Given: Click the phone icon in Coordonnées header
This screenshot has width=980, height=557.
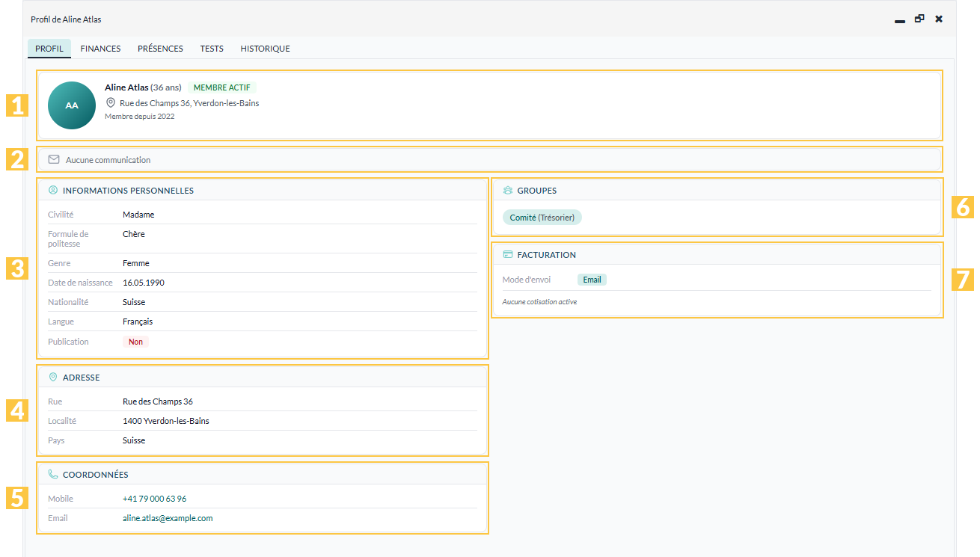Looking at the screenshot, I should pyautogui.click(x=53, y=474).
